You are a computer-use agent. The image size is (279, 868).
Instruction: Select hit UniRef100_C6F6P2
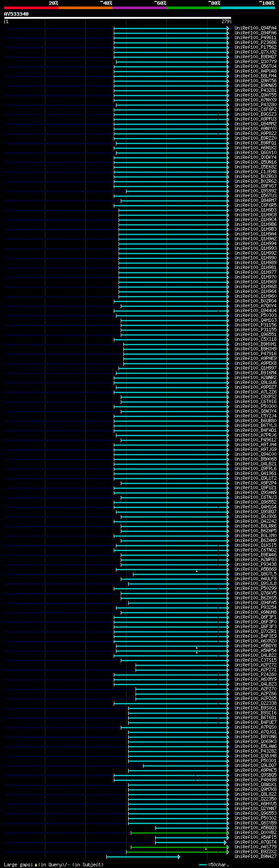tap(255, 109)
